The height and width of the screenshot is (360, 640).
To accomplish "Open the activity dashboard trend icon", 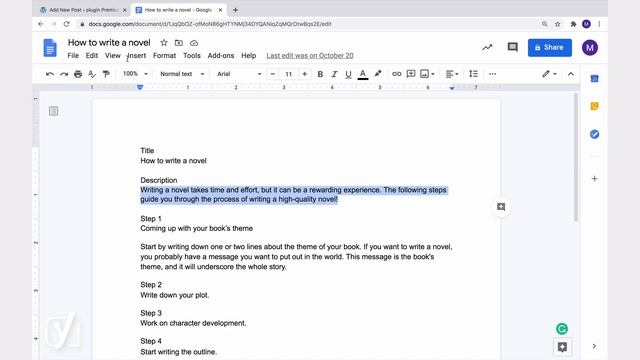I will [487, 48].
